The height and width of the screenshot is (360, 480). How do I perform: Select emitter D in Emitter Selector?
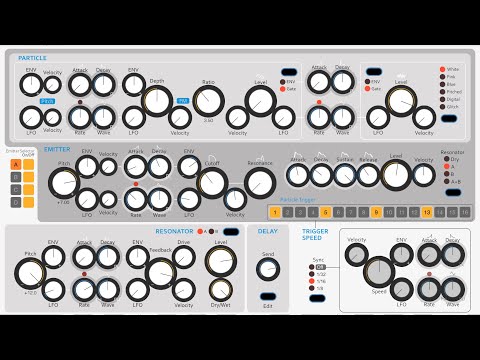[16, 202]
